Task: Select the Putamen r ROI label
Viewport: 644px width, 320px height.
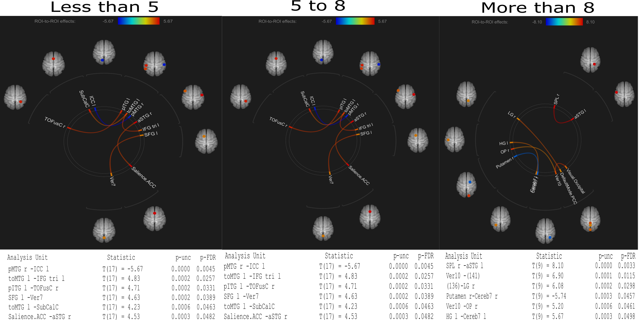Action: (505, 163)
